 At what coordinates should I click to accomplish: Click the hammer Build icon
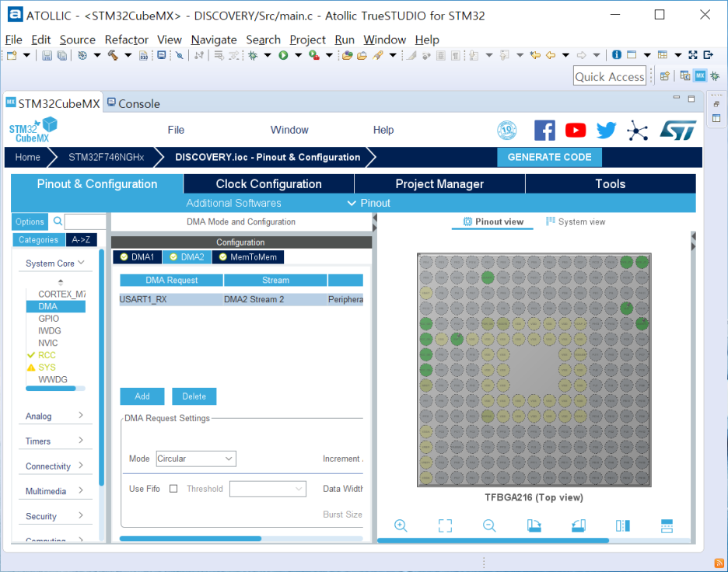pos(113,55)
